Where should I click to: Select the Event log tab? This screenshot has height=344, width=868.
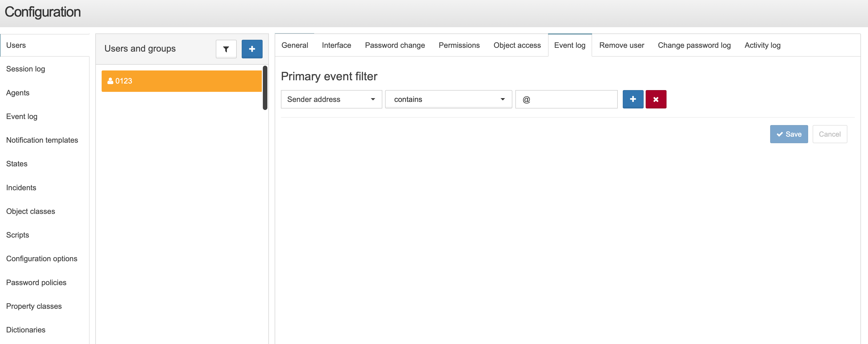point(569,45)
